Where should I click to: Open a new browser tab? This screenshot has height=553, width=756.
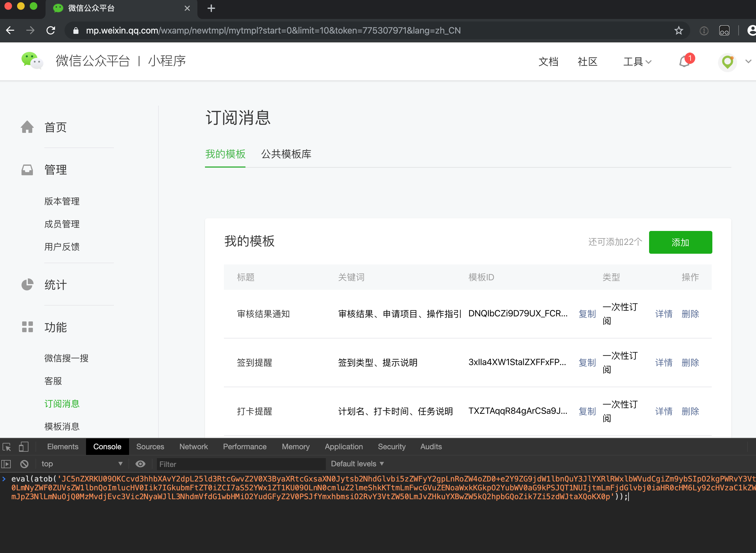click(x=211, y=8)
